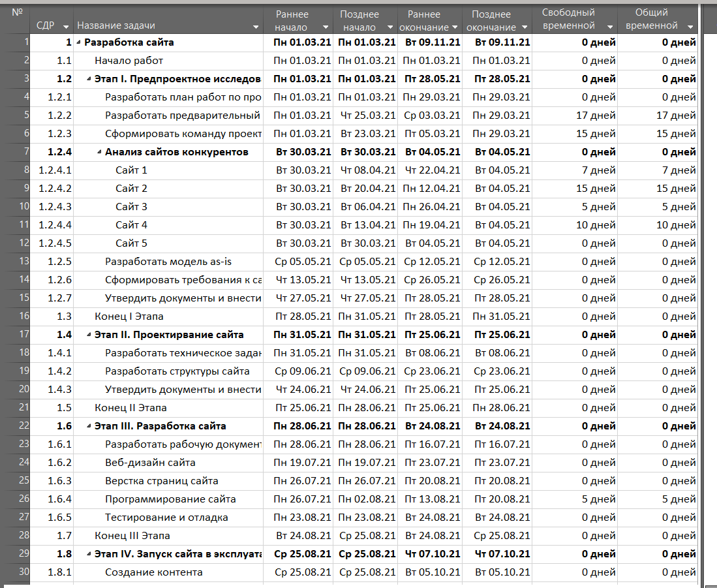This screenshot has width=717, height=588.
Task: Collapse Этап II. Проектирвание сайта outline
Action: point(89,335)
